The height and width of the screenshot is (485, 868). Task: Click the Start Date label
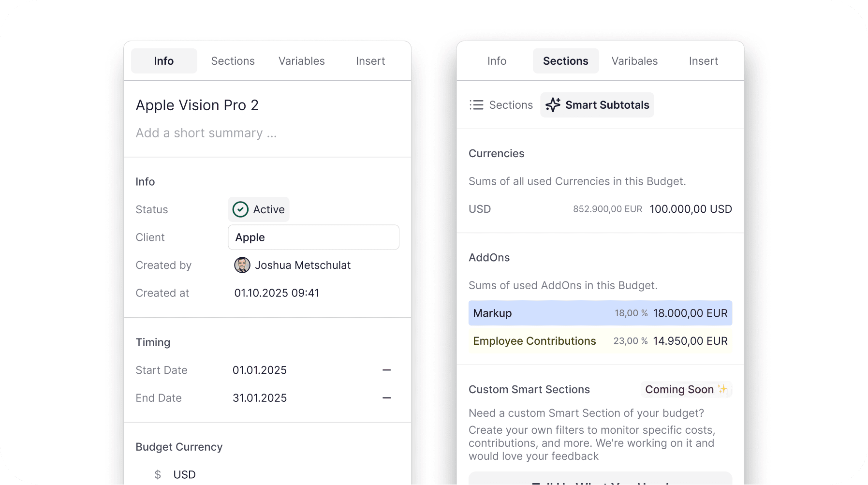click(x=162, y=370)
